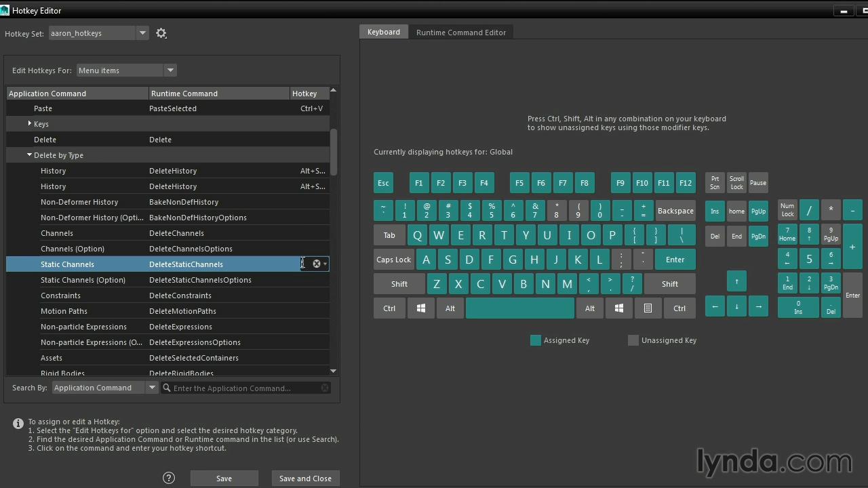868x488 pixels.
Task: Open the Edit Hotkeys For dropdown
Action: point(170,70)
